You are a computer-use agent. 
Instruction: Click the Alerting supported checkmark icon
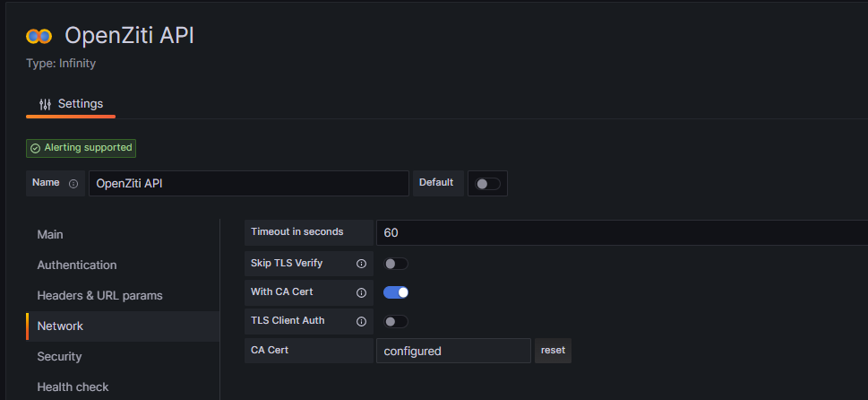(x=35, y=148)
